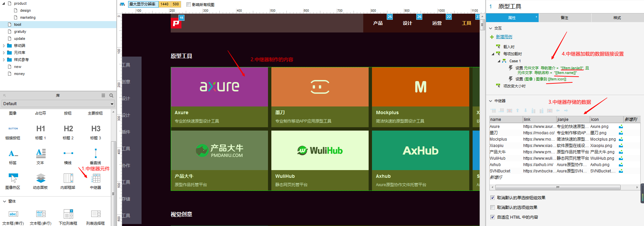Viewport: 644px width, 226px height.
Task: Collapse the 每项加载时 event tree
Action: tap(493, 54)
